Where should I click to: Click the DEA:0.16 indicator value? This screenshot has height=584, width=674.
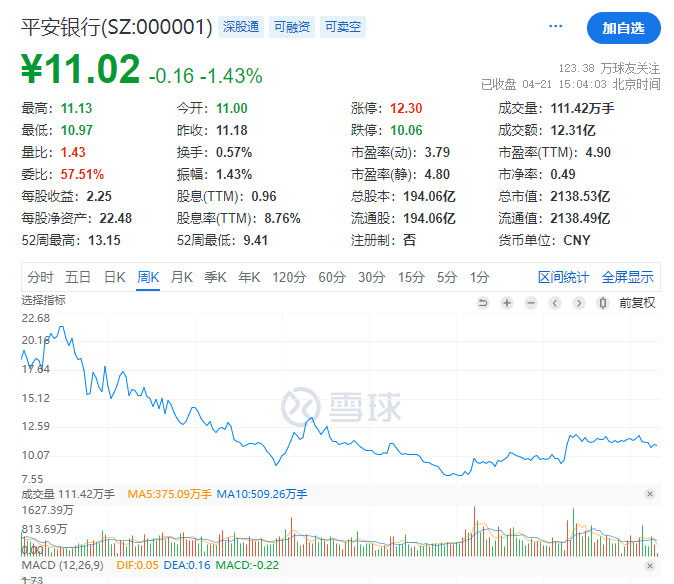(x=187, y=565)
